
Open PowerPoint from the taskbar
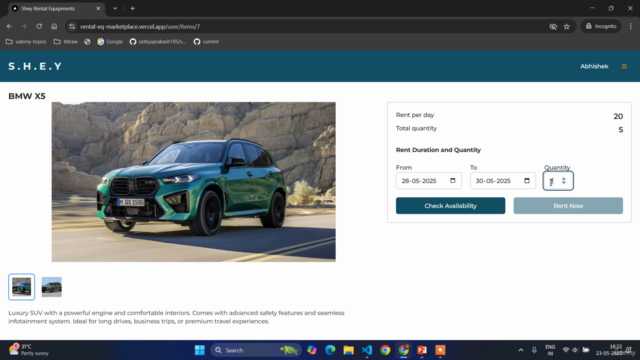pos(422,350)
